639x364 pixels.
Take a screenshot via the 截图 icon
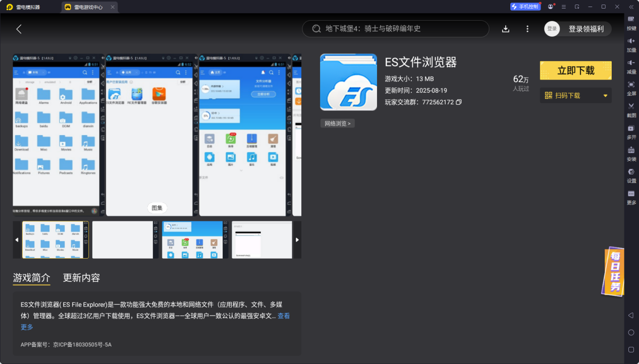coord(631,110)
